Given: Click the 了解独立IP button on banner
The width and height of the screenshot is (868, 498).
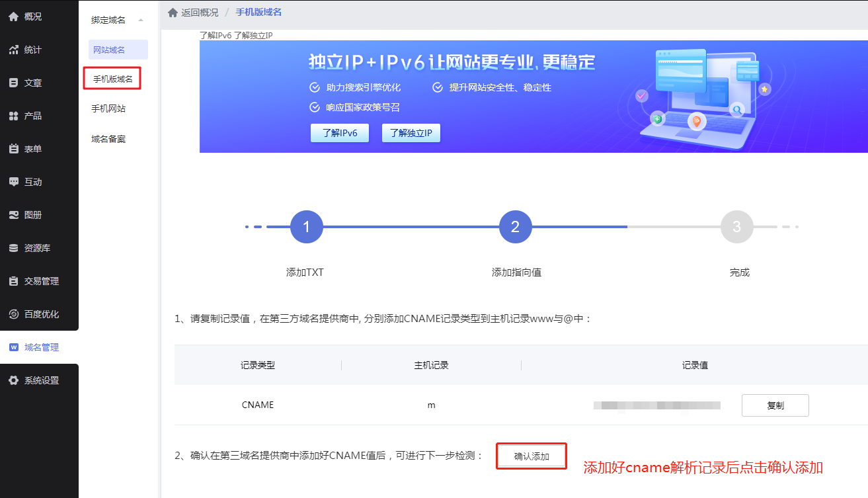Looking at the screenshot, I should click(x=411, y=133).
